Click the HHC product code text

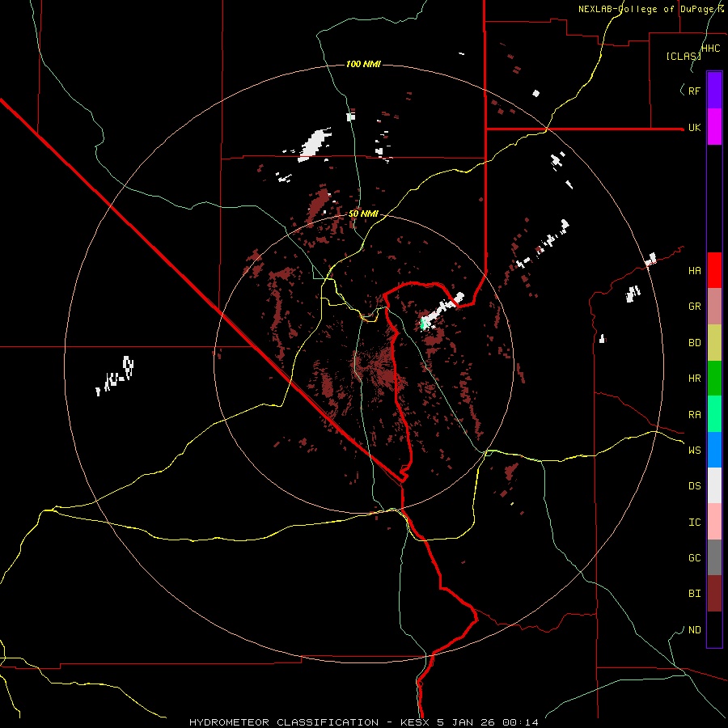(710, 49)
